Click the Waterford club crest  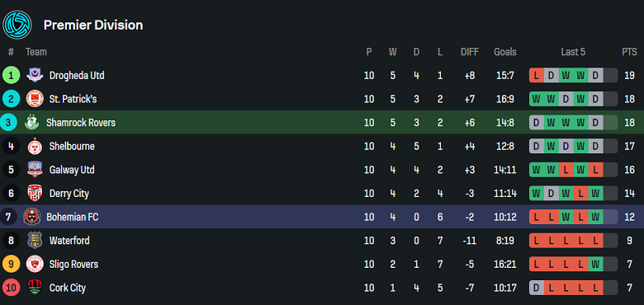tap(35, 240)
